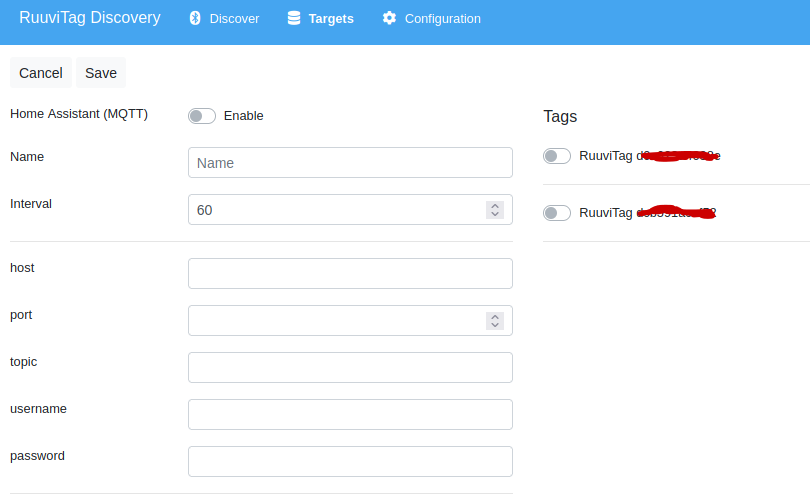Click the RuuviTag Discovery title
Screen dimensions: 810x494
pyautogui.click(x=90, y=18)
